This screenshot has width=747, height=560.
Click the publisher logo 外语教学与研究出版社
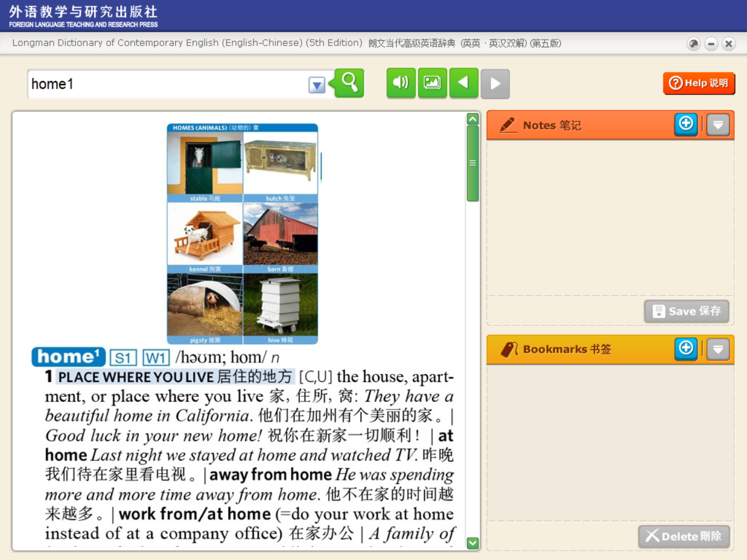pos(83,16)
